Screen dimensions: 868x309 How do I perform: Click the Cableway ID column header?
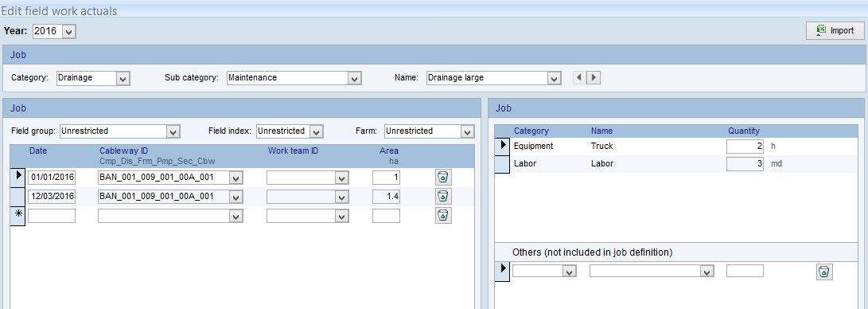(123, 151)
